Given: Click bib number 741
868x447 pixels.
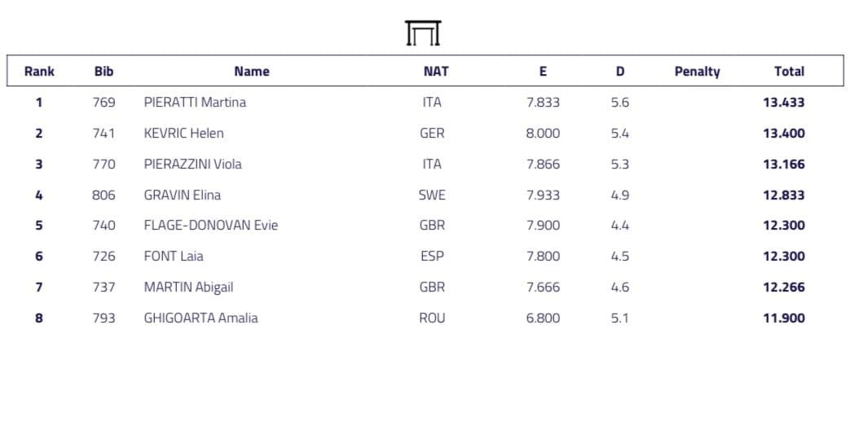Looking at the screenshot, I should click(104, 134).
